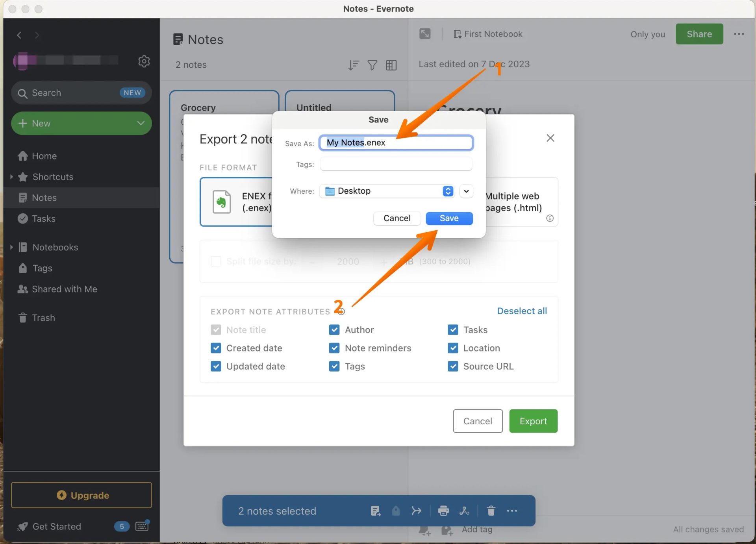Screen dimensions: 756x544
Task: Change the notes view layout grid icon
Action: 391,65
